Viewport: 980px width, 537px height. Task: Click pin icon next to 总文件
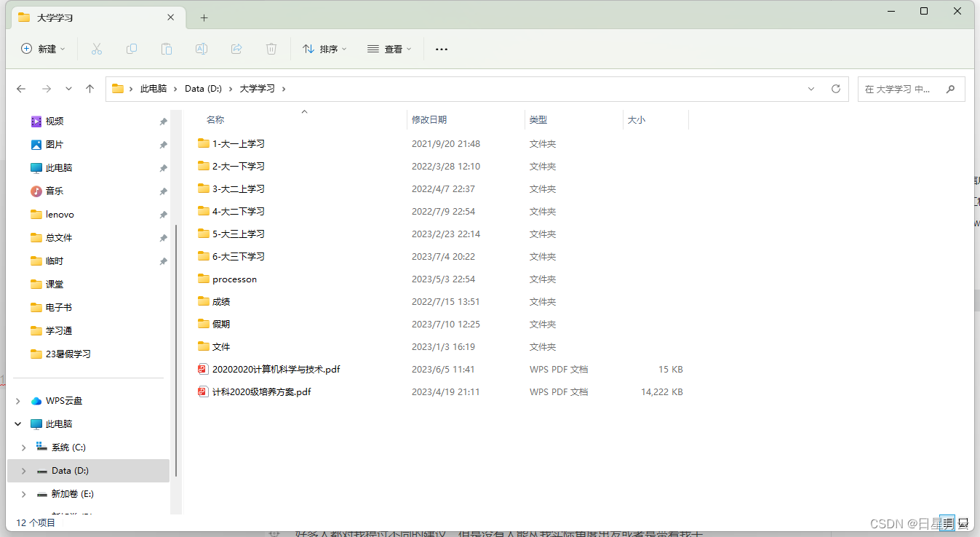click(163, 238)
